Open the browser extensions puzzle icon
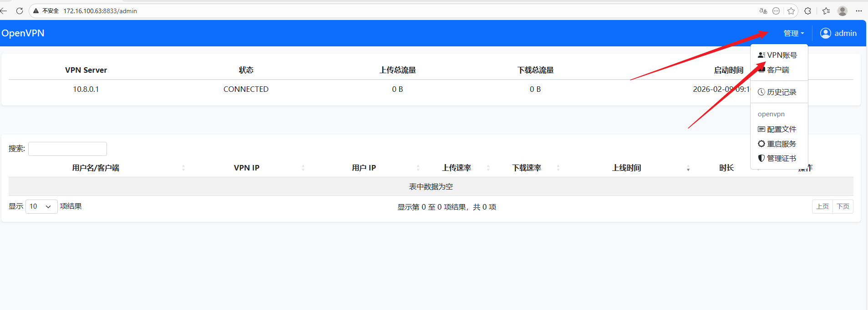The image size is (868, 310). tap(807, 11)
